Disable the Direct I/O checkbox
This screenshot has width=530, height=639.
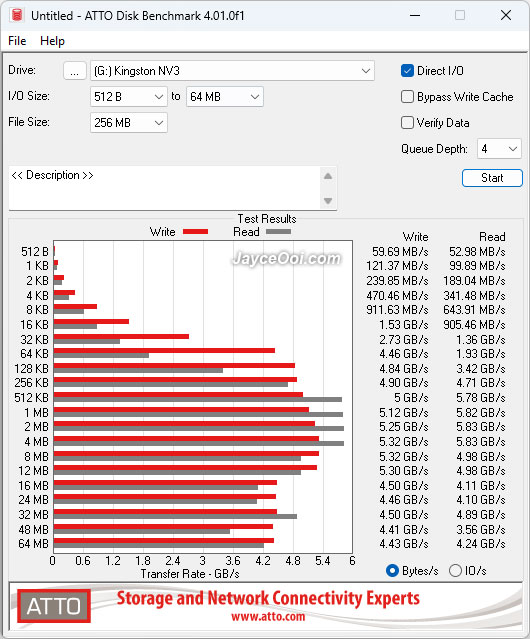407,71
